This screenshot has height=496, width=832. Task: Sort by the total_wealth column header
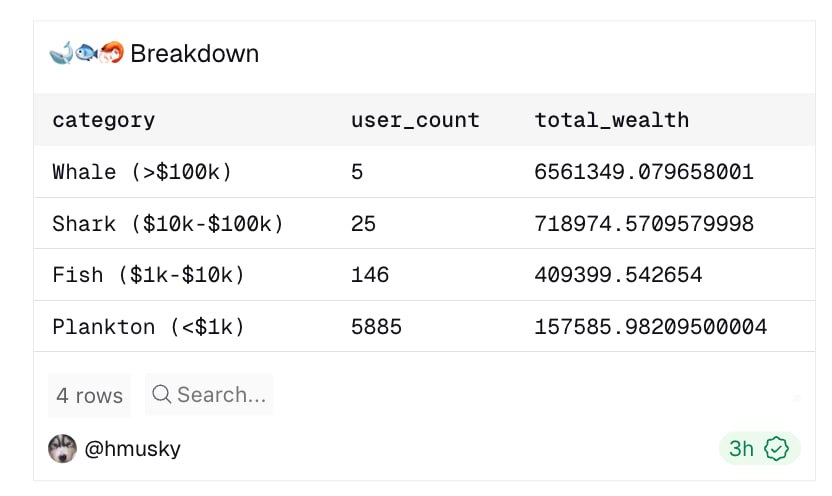pyautogui.click(x=612, y=120)
